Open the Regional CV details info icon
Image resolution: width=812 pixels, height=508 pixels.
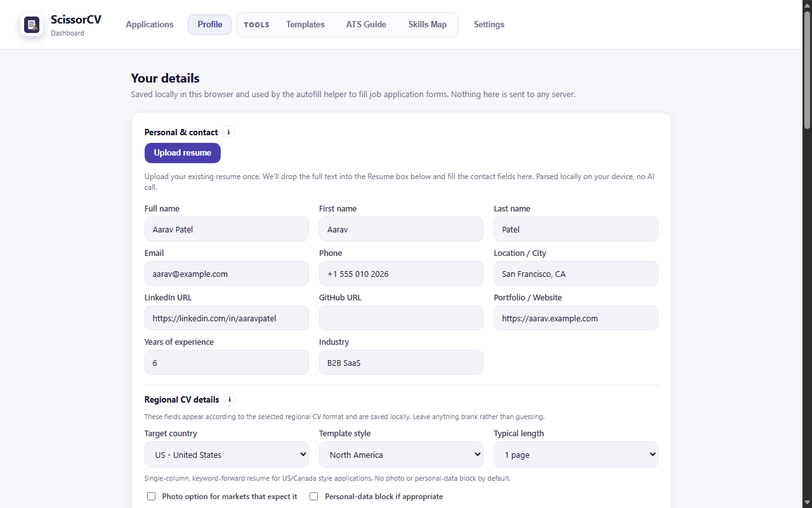[x=230, y=399]
